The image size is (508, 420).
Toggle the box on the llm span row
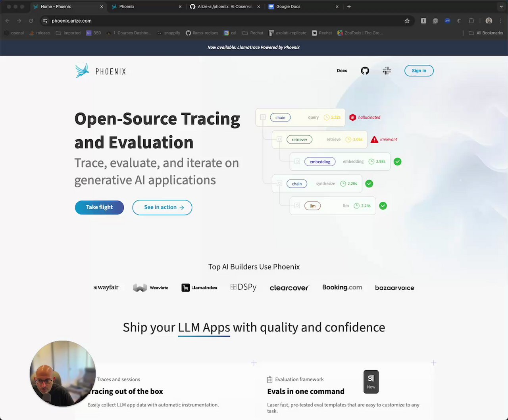(297, 206)
